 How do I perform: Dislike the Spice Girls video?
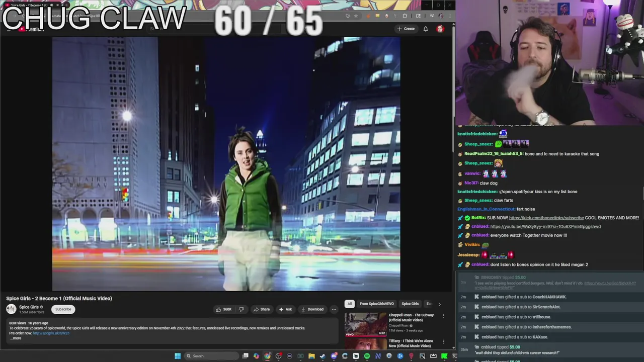241,309
